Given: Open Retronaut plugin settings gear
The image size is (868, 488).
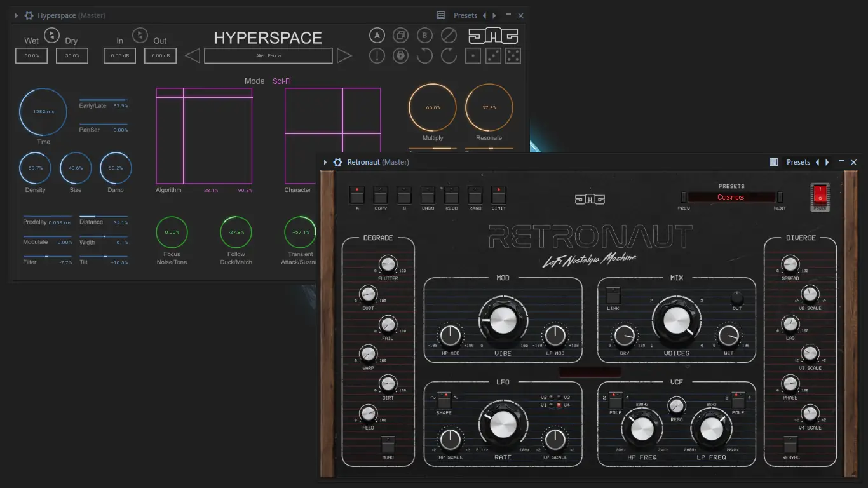Looking at the screenshot, I should click(338, 162).
